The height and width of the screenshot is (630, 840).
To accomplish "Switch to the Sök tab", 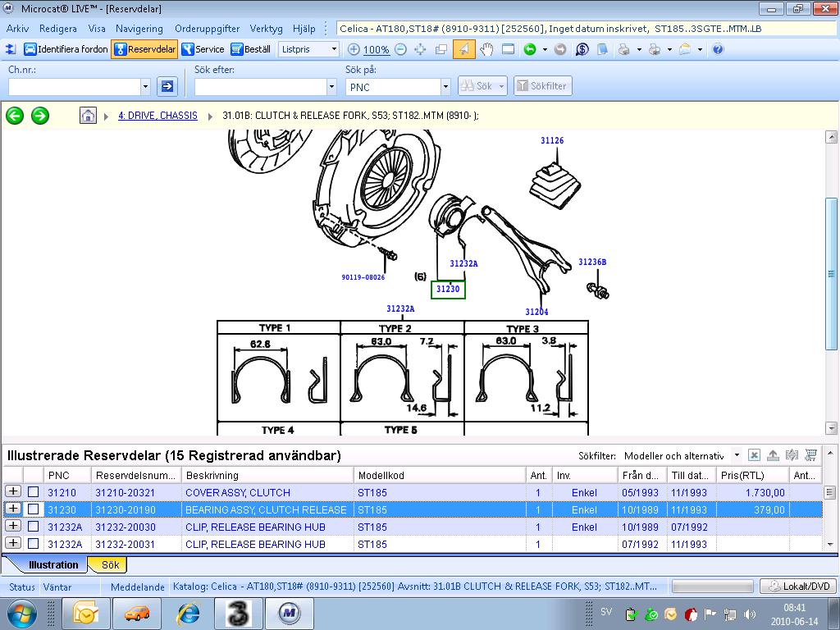I will tap(110, 564).
